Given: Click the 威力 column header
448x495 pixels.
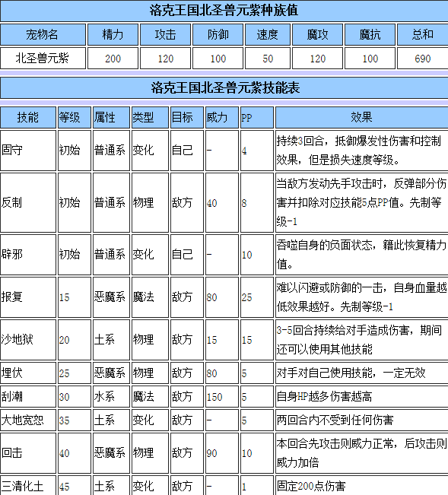Looking at the screenshot, I should pyautogui.click(x=221, y=117).
